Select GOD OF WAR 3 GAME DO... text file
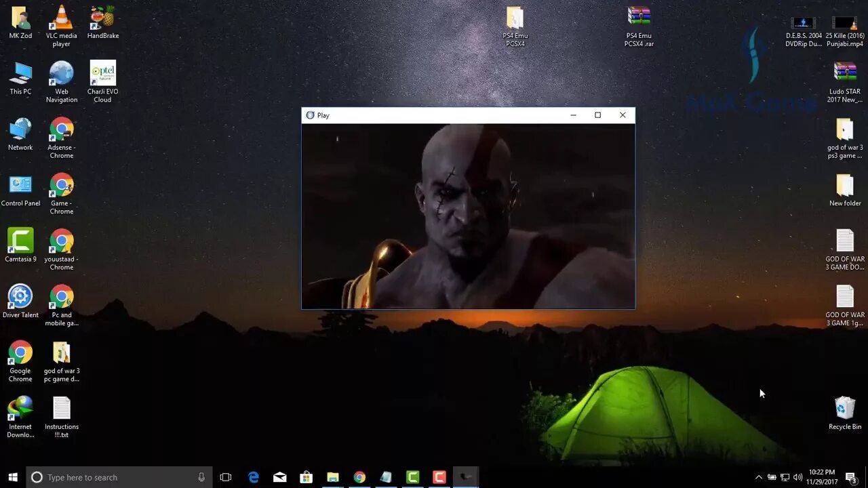 [845, 250]
